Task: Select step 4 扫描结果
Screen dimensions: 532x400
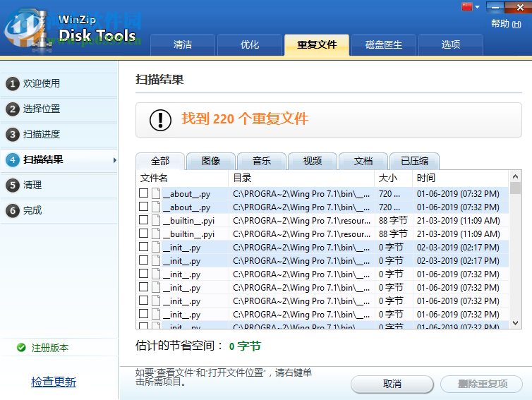Action: coord(59,160)
